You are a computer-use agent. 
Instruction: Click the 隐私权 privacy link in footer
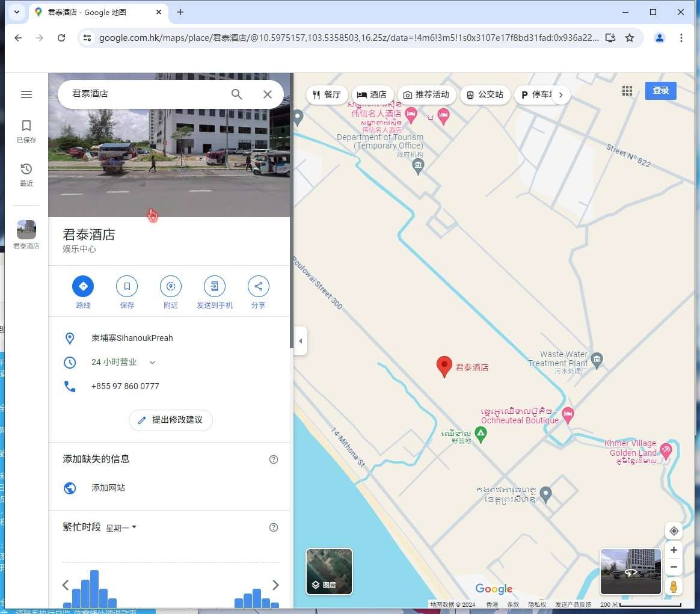[x=537, y=604]
